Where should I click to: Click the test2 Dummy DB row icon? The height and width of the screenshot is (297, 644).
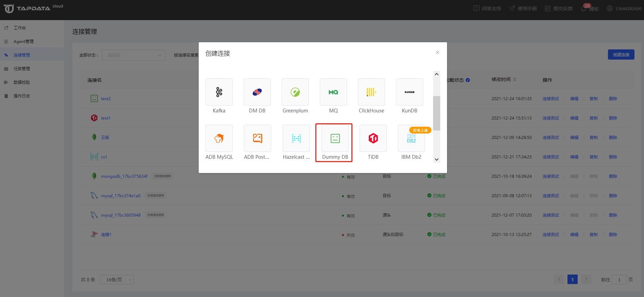pyautogui.click(x=94, y=98)
